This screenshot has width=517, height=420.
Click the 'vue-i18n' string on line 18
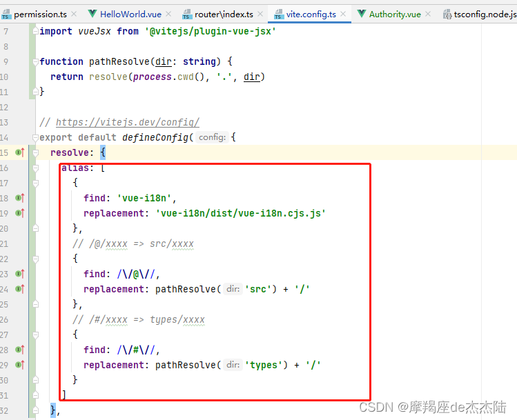[144, 198]
